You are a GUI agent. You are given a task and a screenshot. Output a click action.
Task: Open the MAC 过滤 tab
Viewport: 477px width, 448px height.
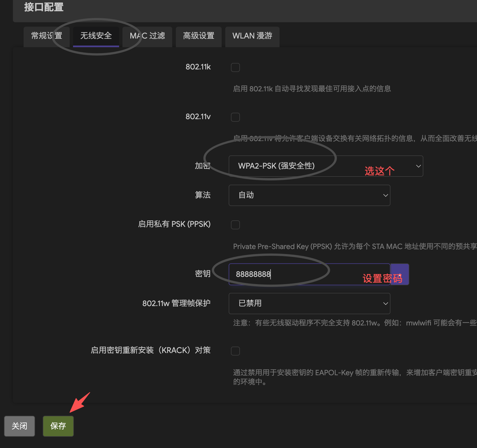point(147,36)
